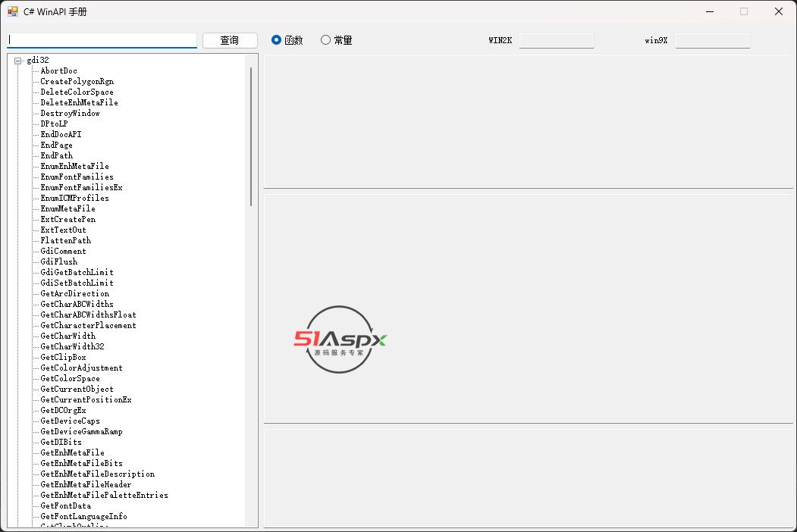The image size is (797, 532).
Task: Select GdiComment function
Action: (63, 251)
